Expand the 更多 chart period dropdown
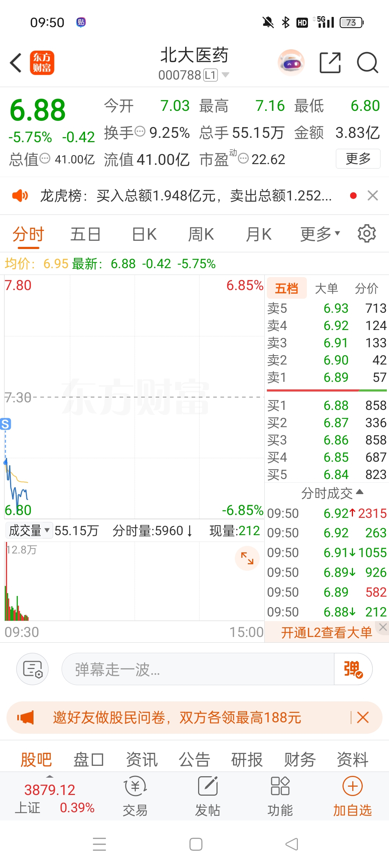389x868 pixels. (320, 234)
